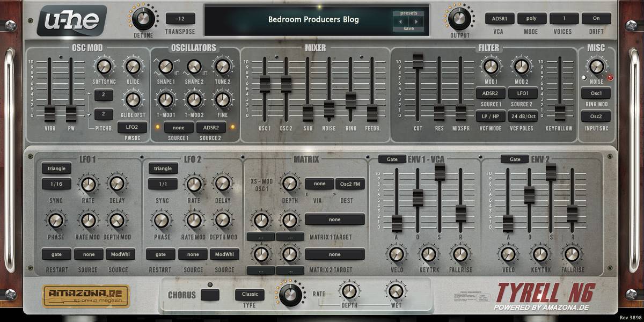Toggle the Chorus on/off switch
This screenshot has width=644, height=322.
[210, 295]
